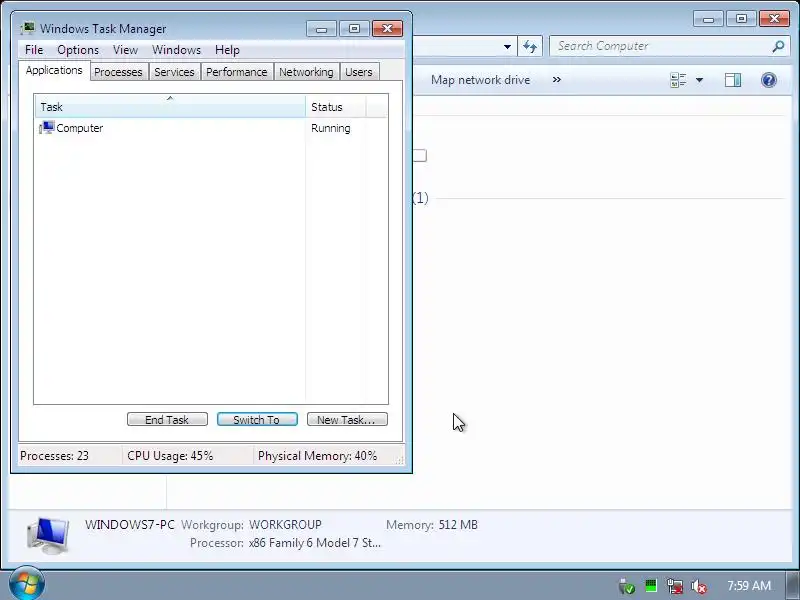Open the Windows Start menu orb
Screen dimensions: 800x600
pos(27,585)
